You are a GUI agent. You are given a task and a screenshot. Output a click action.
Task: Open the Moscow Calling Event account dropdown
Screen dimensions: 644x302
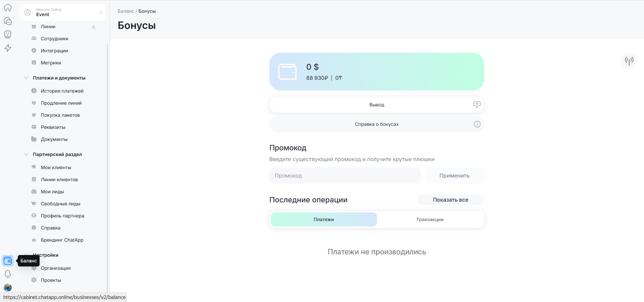62,12
